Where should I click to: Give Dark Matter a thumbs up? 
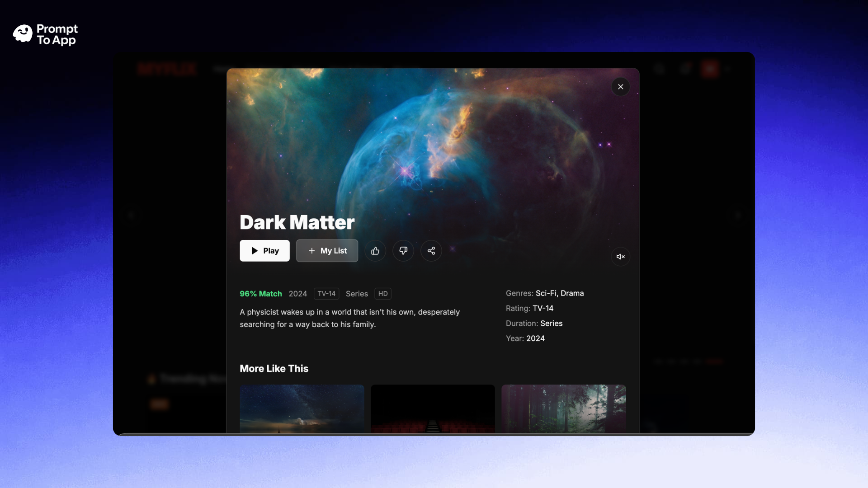click(375, 251)
